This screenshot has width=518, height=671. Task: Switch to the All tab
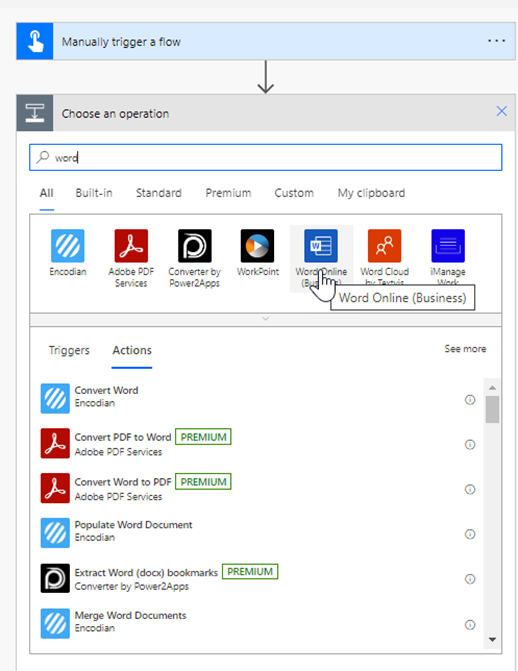pos(47,193)
